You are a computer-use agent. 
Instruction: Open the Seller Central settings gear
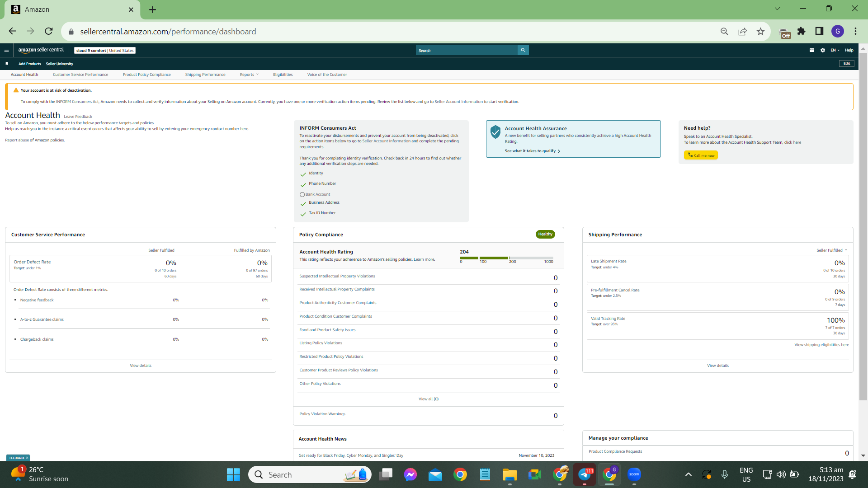pos(823,50)
